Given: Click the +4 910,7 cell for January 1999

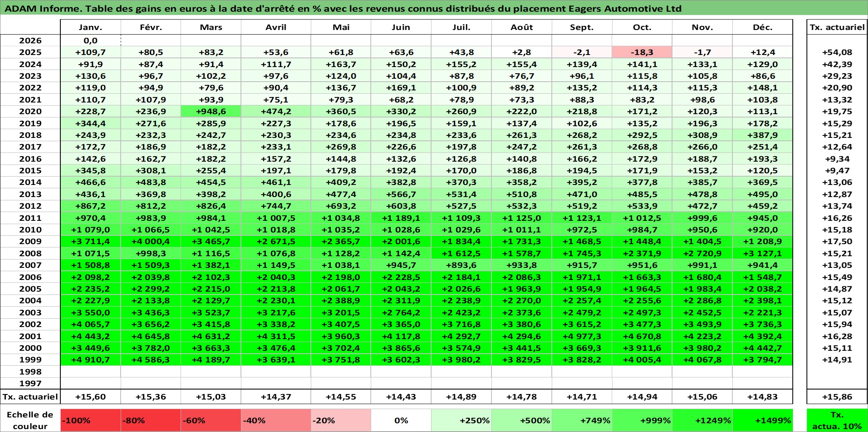Looking at the screenshot, I should point(91,360).
